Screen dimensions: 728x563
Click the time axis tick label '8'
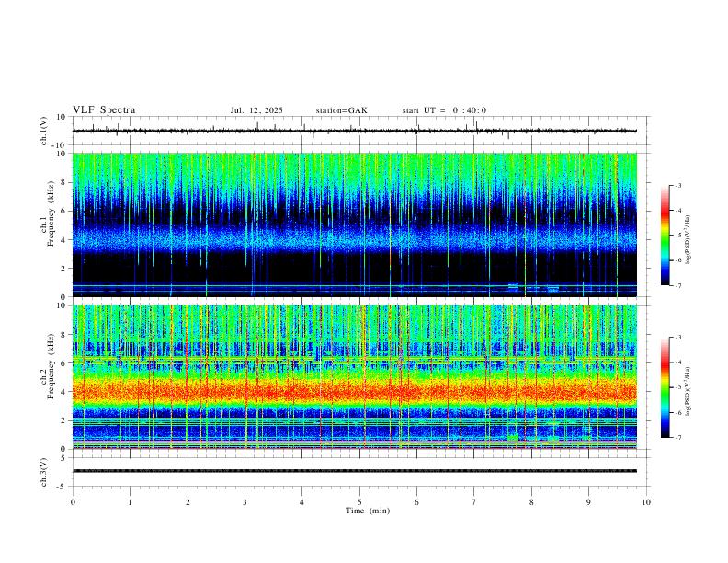coord(531,502)
